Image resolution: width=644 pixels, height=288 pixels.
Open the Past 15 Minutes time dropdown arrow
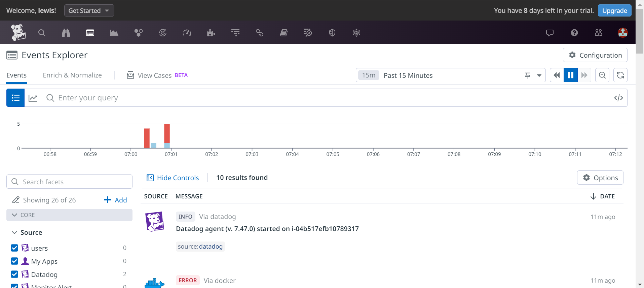[x=539, y=75]
